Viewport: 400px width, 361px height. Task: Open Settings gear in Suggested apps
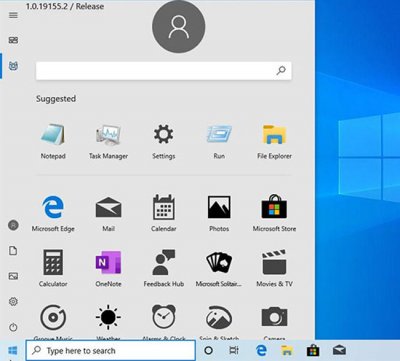[163, 134]
